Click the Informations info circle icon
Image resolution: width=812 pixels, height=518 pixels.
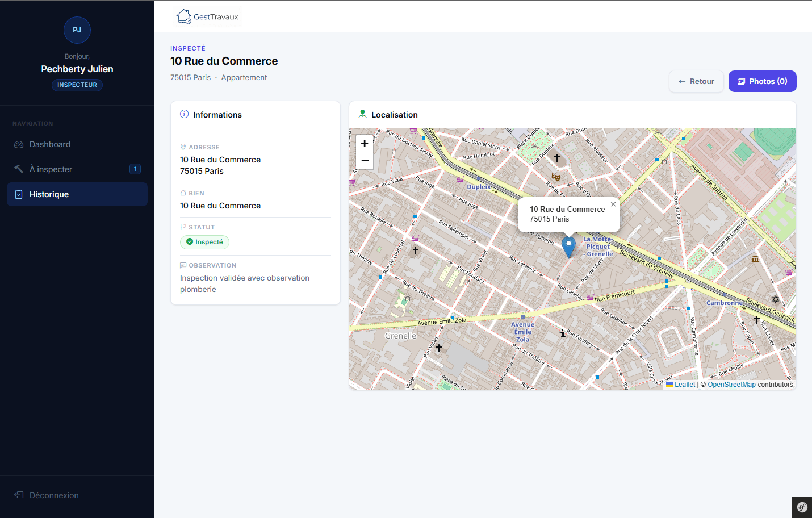[x=185, y=114]
